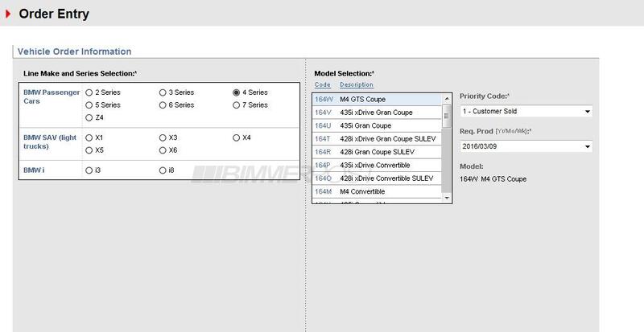Image resolution: width=644 pixels, height=332 pixels.
Task: Open the Priority Code dropdown
Action: pos(526,111)
